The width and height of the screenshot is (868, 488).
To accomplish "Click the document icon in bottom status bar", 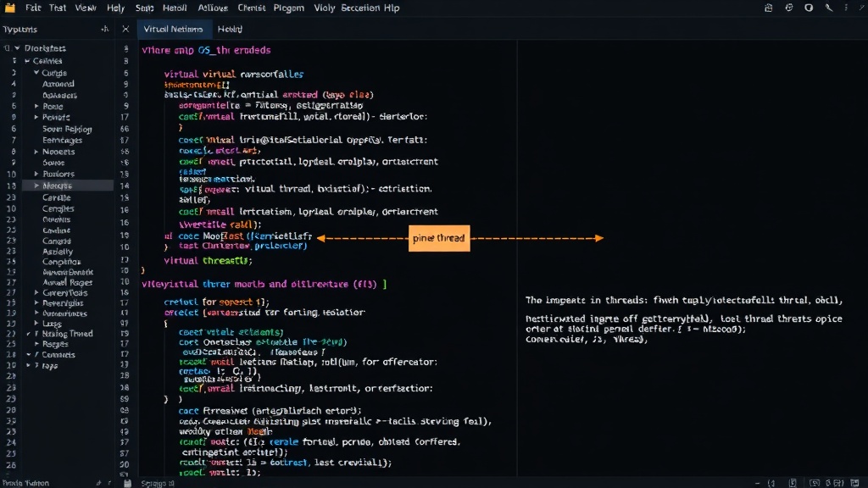I will (793, 483).
